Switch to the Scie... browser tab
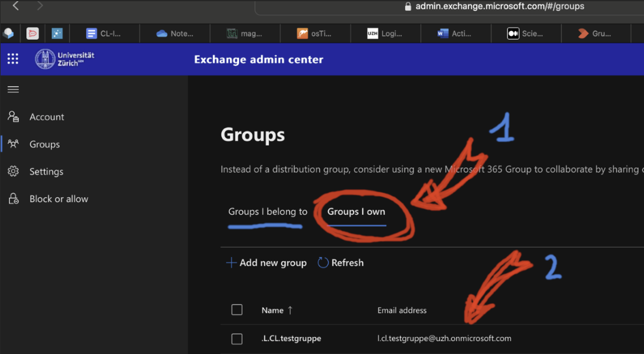This screenshot has height=354, width=644. [526, 34]
